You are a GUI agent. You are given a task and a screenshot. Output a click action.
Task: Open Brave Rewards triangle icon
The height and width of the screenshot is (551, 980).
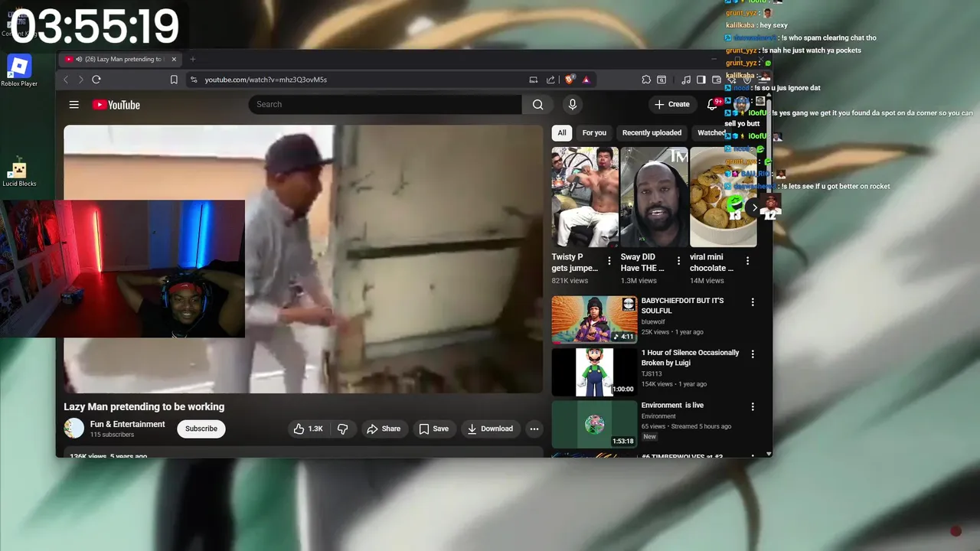click(x=586, y=80)
